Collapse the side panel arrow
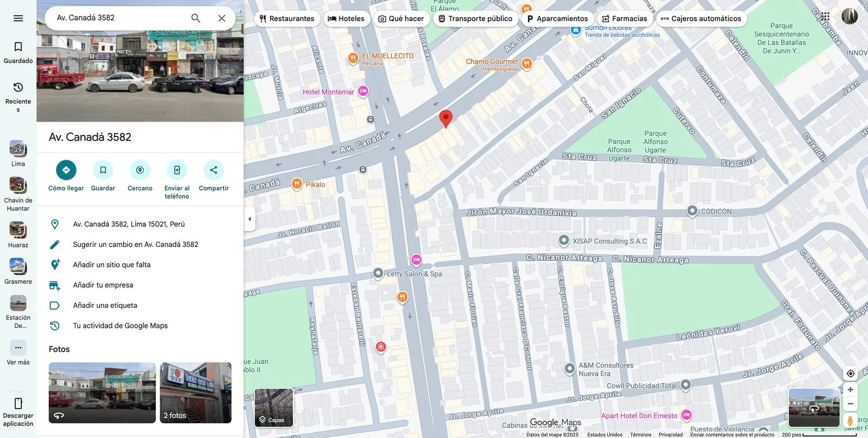 pyautogui.click(x=250, y=219)
